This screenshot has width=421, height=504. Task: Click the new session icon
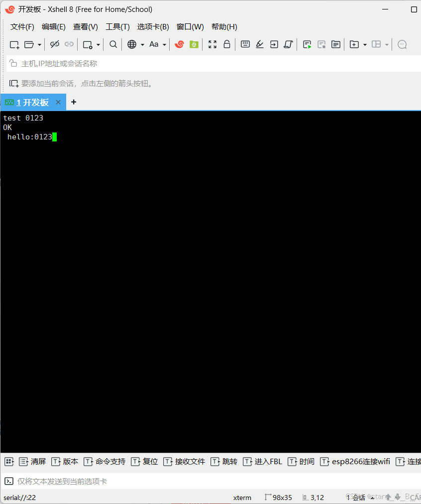pos(14,44)
